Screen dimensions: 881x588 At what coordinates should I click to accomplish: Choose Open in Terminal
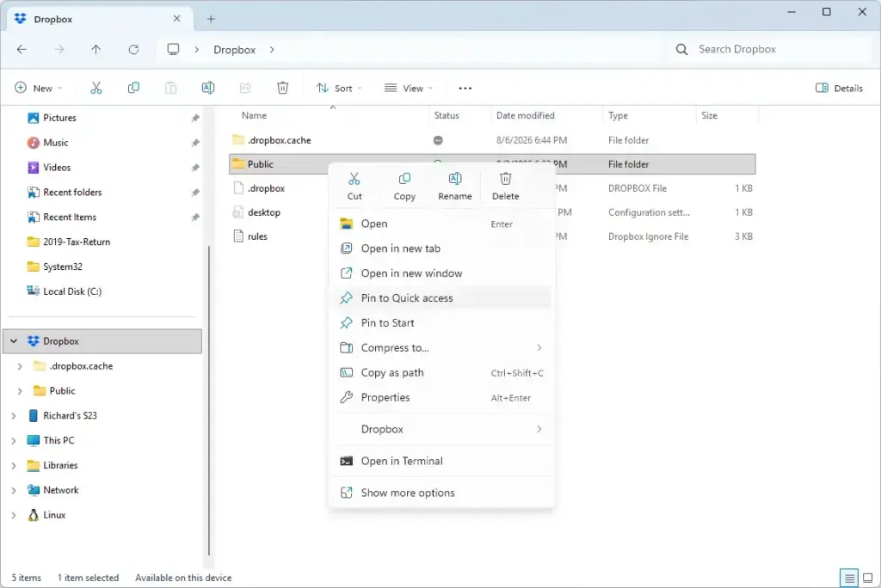point(441,461)
